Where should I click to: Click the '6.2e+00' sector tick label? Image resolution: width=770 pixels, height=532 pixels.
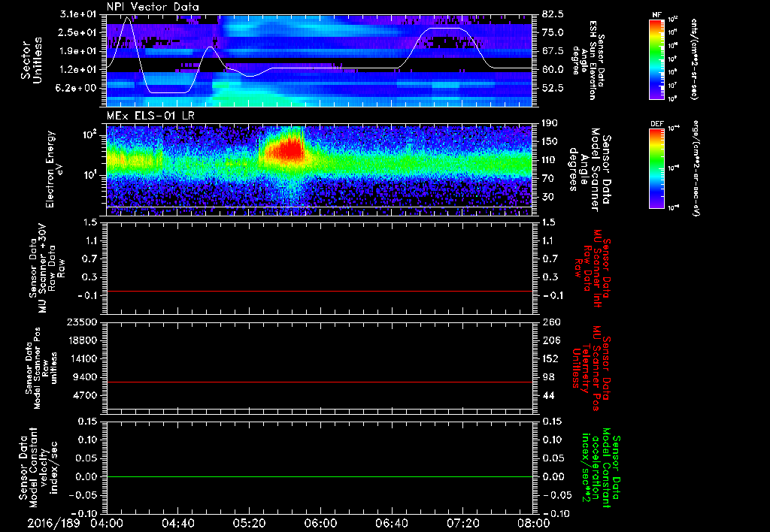point(78,89)
